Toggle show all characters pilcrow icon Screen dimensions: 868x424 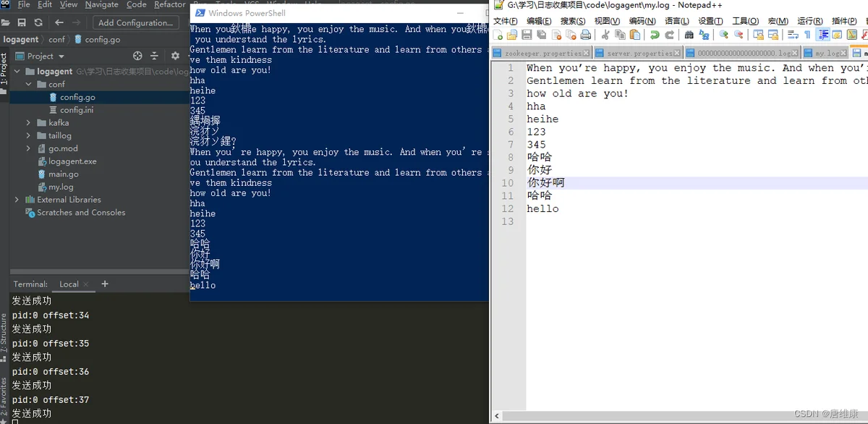[x=807, y=35]
